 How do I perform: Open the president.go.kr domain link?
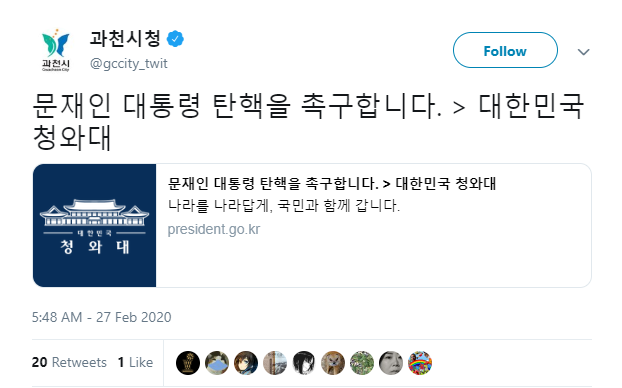tap(214, 229)
